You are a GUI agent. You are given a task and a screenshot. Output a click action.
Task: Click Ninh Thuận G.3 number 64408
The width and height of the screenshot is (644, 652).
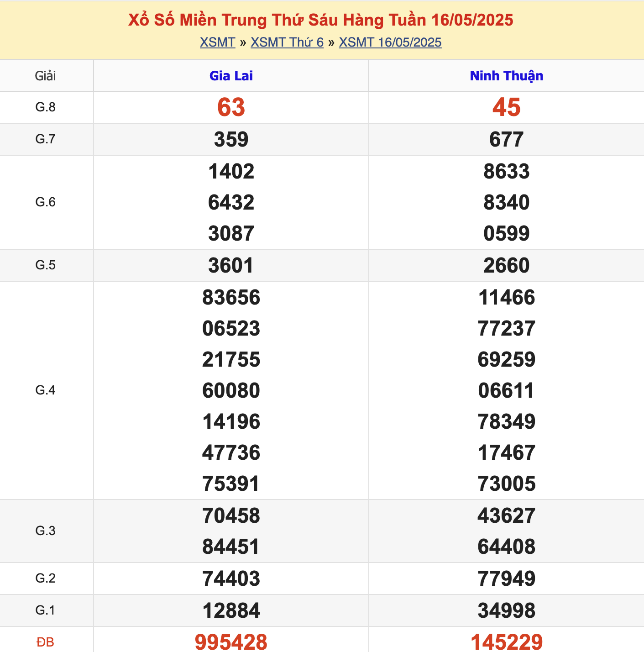[x=507, y=547]
